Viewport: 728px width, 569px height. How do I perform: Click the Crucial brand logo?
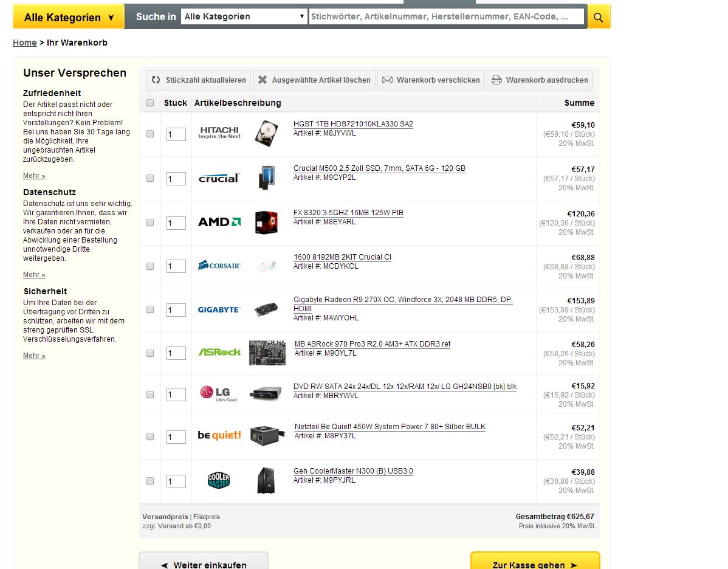click(219, 178)
